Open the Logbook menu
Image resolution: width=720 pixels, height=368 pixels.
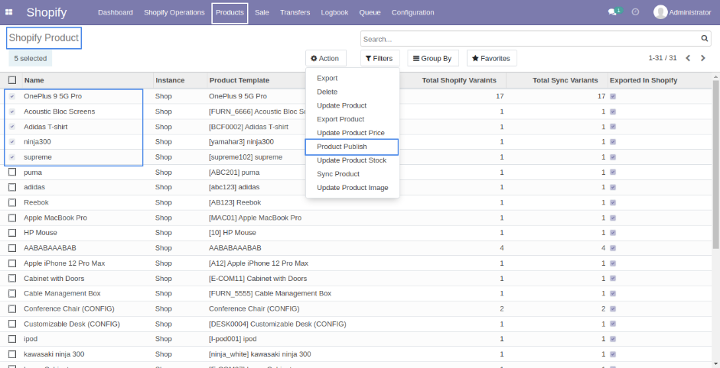(x=334, y=12)
